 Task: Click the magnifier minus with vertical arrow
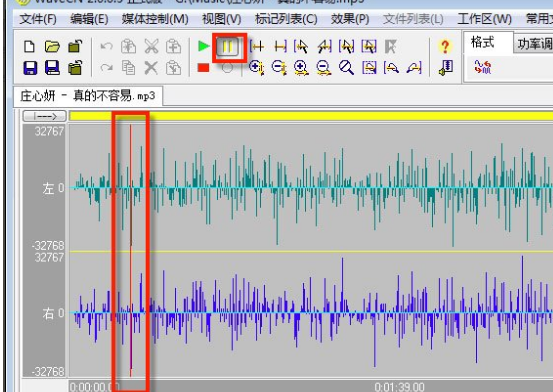pyautogui.click(x=279, y=67)
